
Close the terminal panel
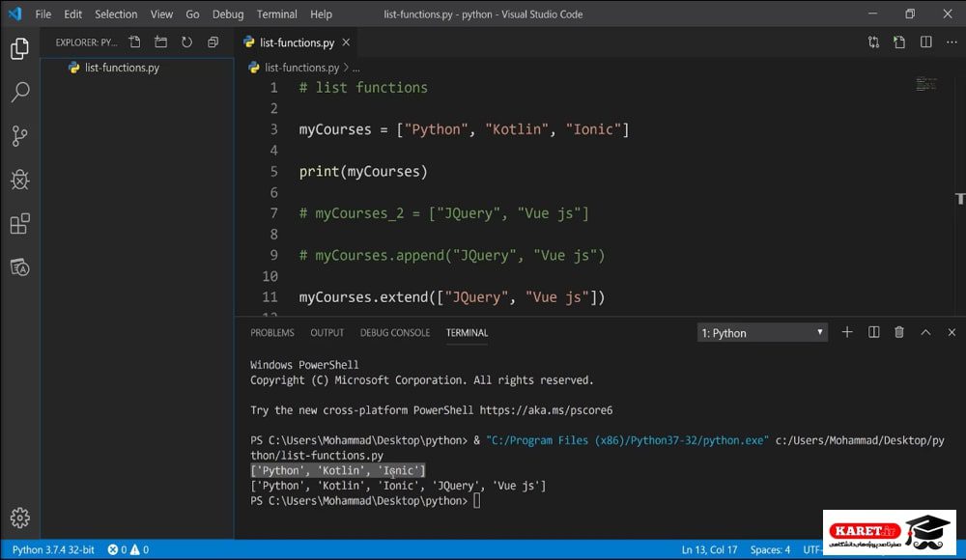tap(952, 332)
